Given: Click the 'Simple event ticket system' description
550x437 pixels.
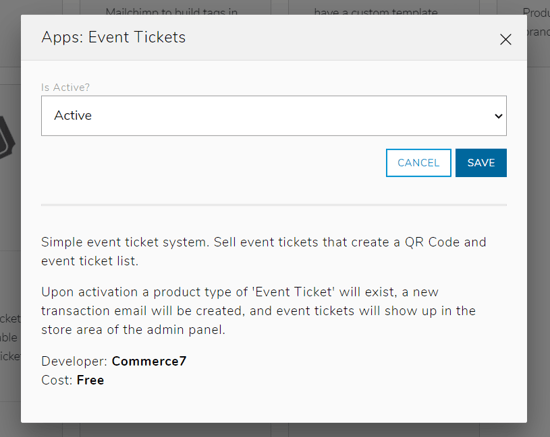Looking at the screenshot, I should click(264, 251).
